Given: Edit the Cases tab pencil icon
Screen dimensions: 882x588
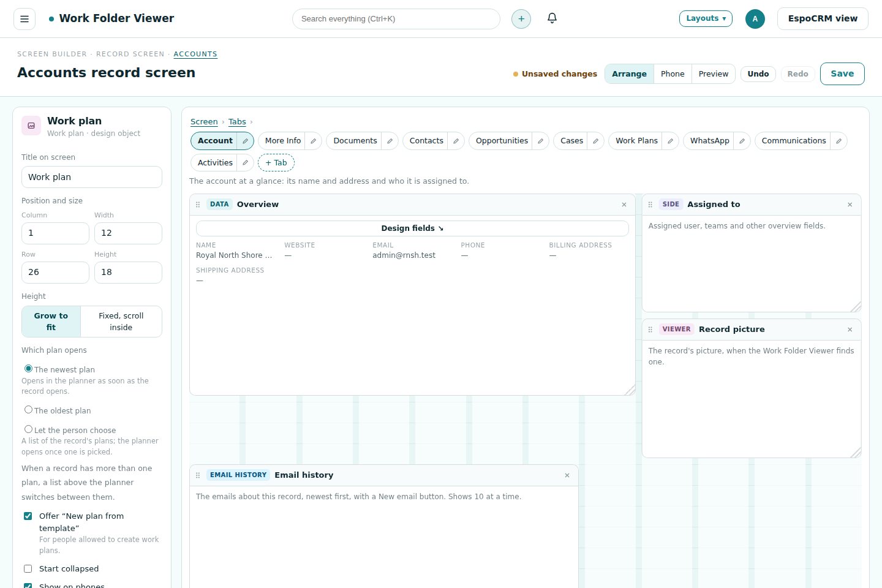Looking at the screenshot, I should (x=596, y=141).
